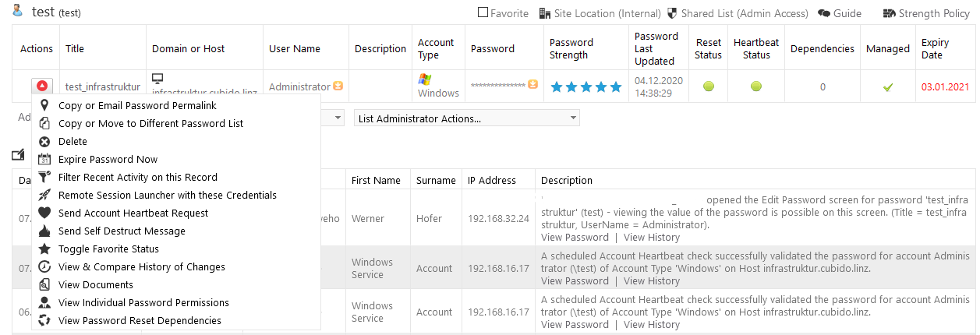The height and width of the screenshot is (335, 980).
Task: Click the first View History link
Action: coord(652,237)
